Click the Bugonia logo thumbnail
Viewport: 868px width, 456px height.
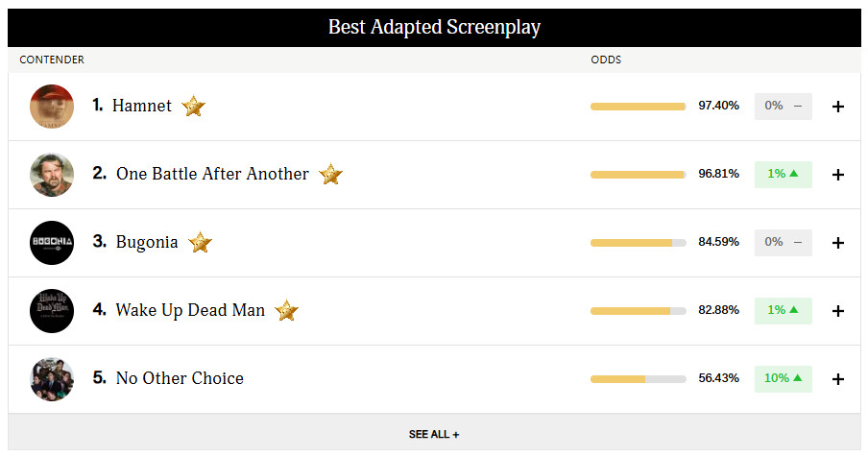52,243
